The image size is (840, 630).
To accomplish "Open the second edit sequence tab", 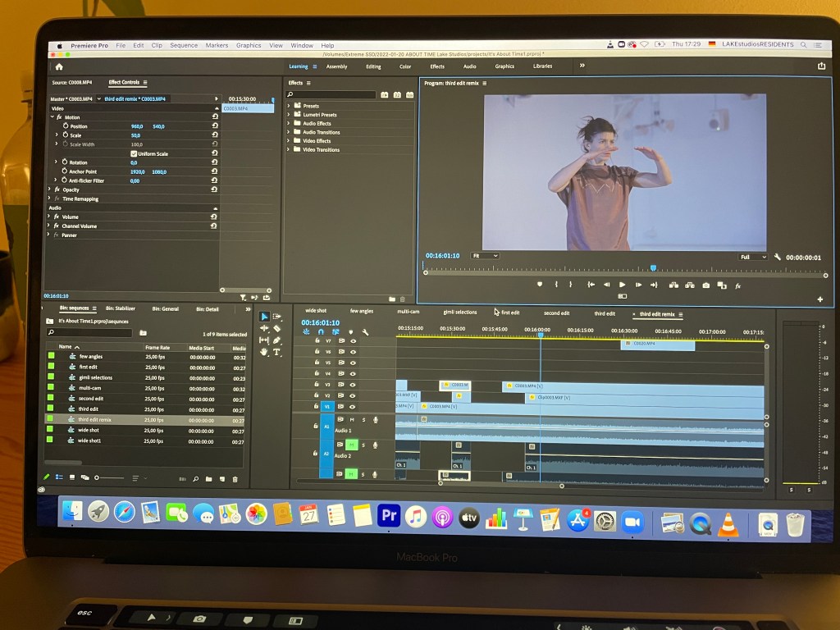I will (x=556, y=313).
